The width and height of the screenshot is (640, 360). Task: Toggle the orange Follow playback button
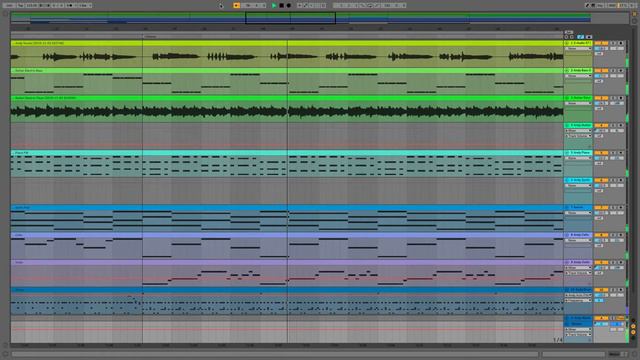click(236, 5)
